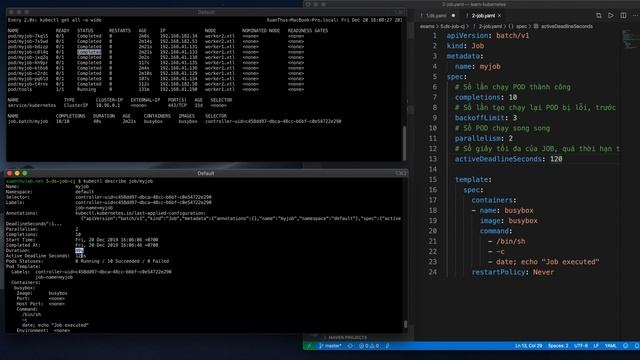
Task: Click the scrollbar of the bottom terminal window
Action: (x=405, y=324)
